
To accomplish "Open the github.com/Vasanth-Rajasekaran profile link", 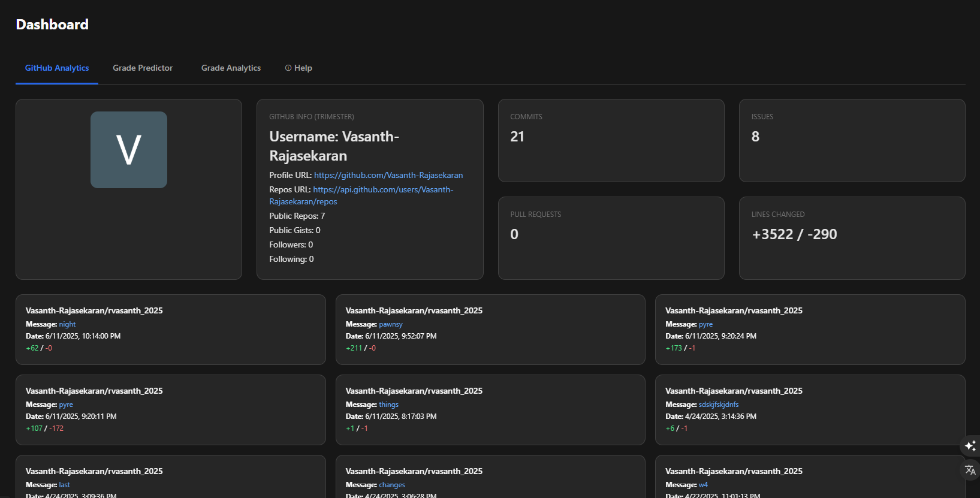I will (x=388, y=176).
